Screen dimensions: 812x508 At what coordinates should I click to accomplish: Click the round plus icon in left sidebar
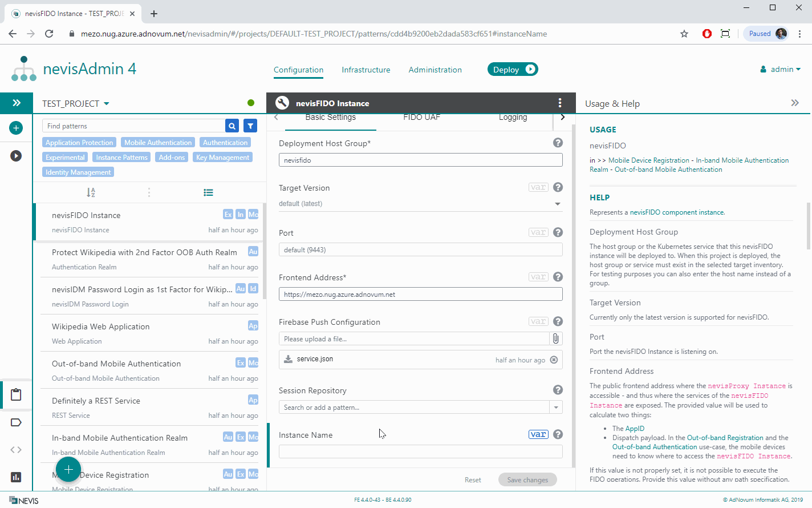(x=16, y=128)
